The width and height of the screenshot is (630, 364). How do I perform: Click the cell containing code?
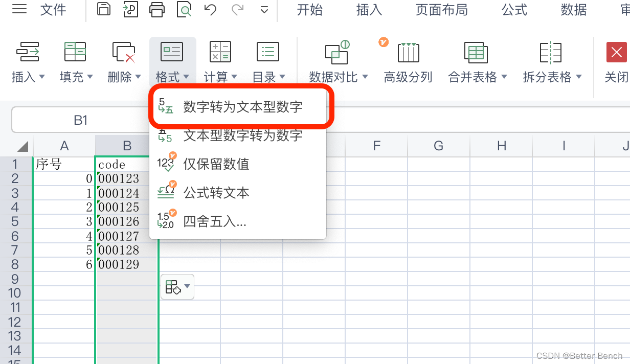[x=127, y=164]
